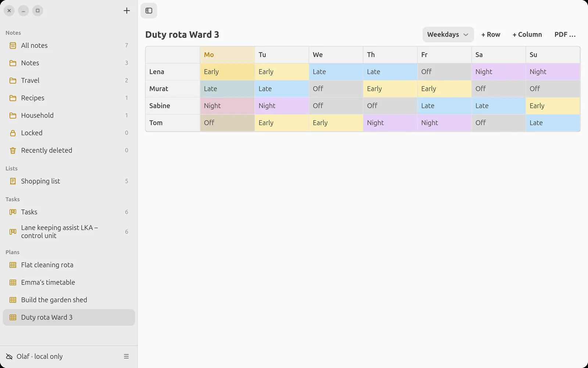
Task: Toggle the sidebar panel icon
Action: (149, 11)
